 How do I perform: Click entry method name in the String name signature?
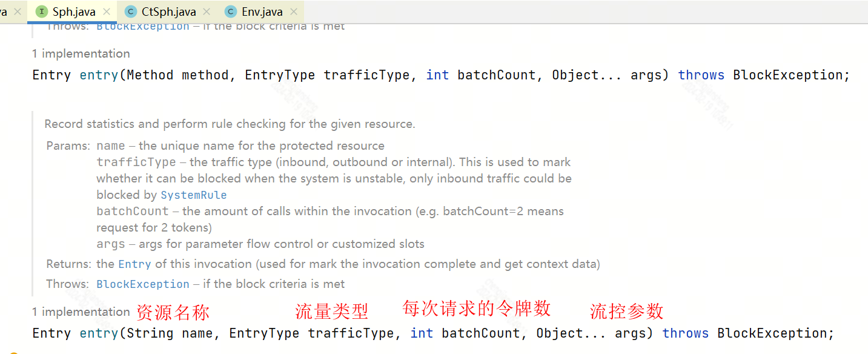(x=99, y=333)
